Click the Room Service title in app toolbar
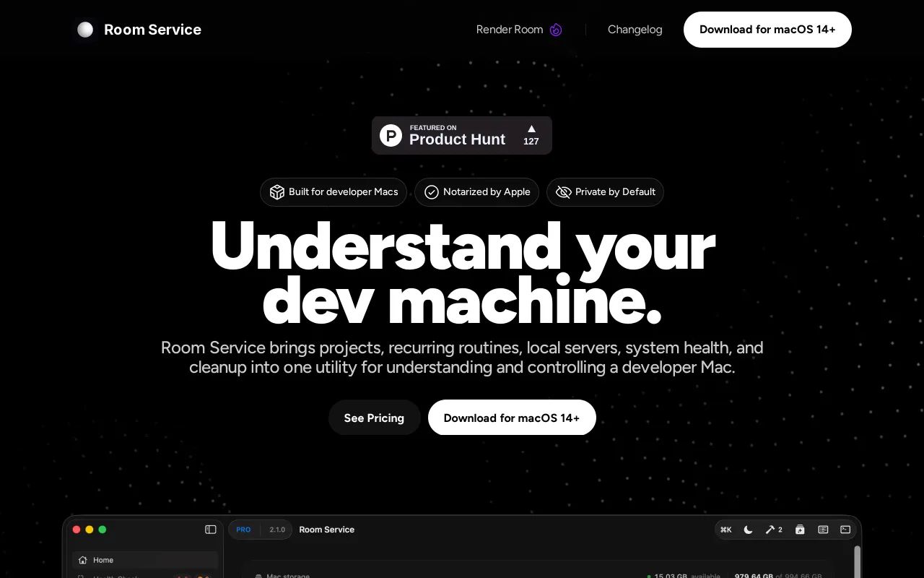This screenshot has width=924, height=578. tap(327, 530)
